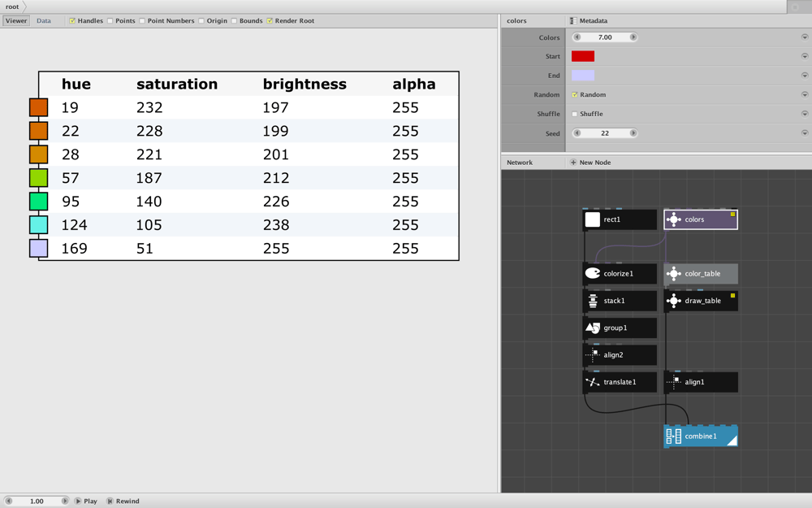Toggle the Handles checkbox

[72, 21]
